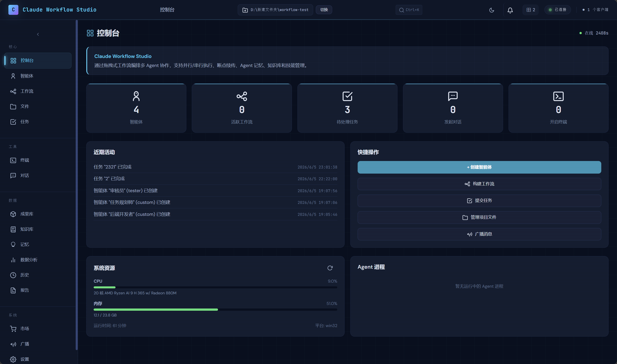The image size is (617, 364).
Task: Click the project path D:\新建文件夹\workflow-test
Action: coord(275,10)
